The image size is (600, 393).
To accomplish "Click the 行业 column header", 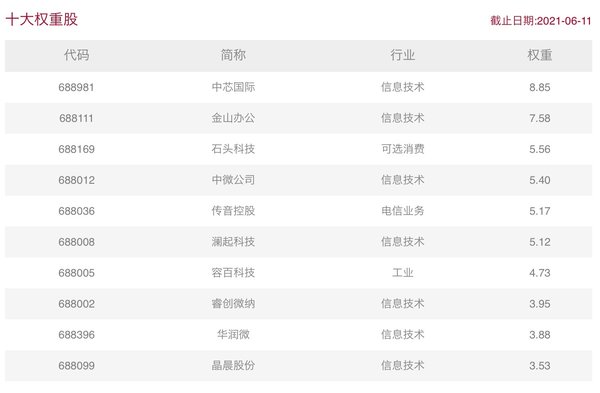I will click(x=403, y=55).
